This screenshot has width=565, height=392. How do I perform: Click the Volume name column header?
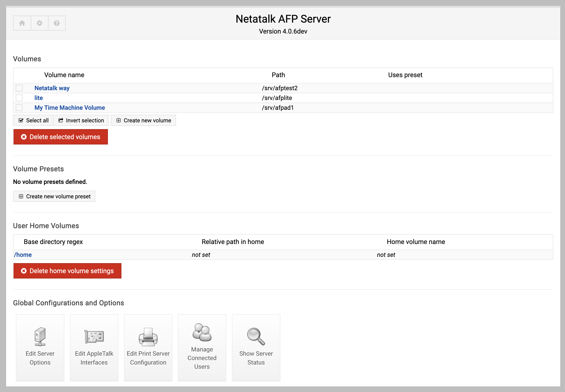tap(64, 75)
